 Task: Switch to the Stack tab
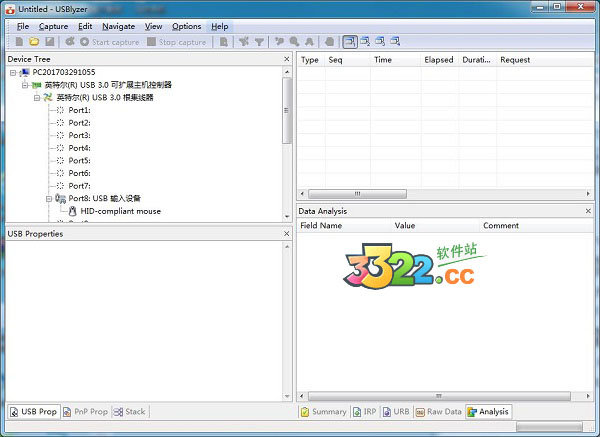click(130, 412)
